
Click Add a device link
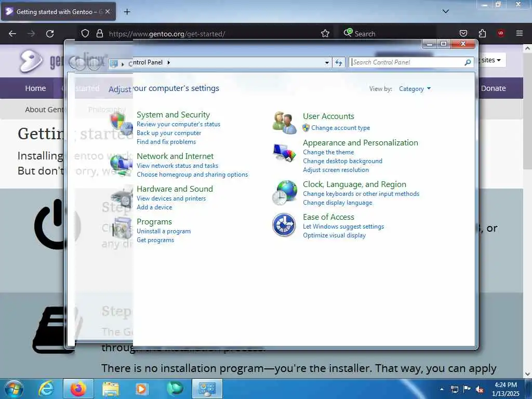coord(154,207)
